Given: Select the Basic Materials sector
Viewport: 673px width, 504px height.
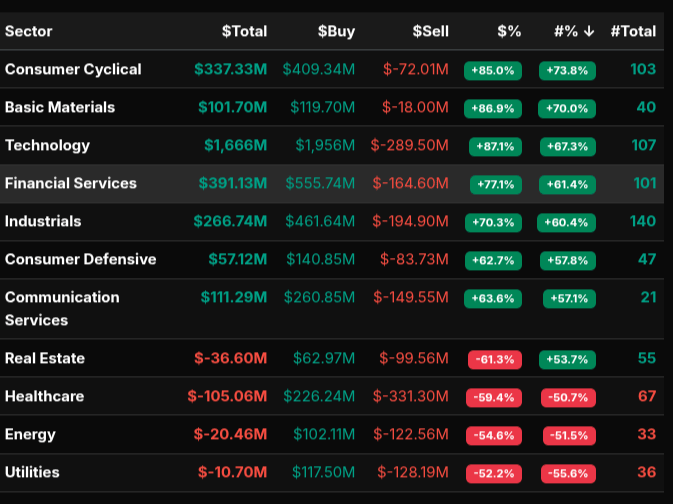Looking at the screenshot, I should point(60,107).
